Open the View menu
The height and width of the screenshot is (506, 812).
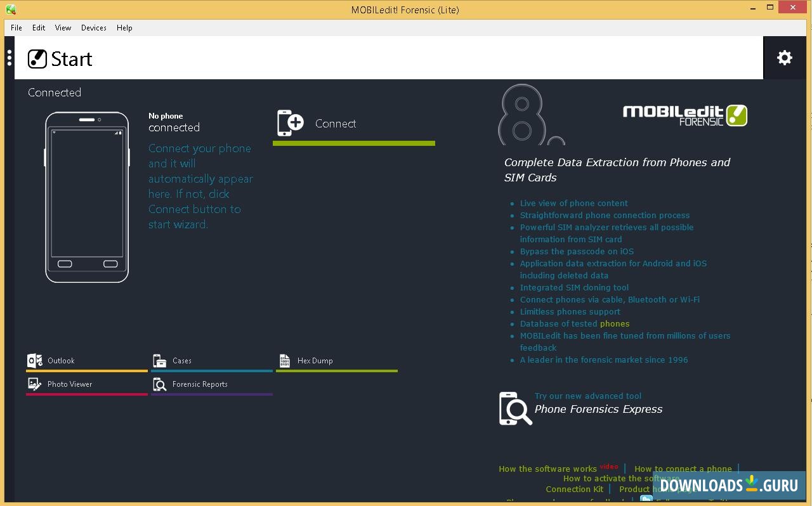point(63,28)
